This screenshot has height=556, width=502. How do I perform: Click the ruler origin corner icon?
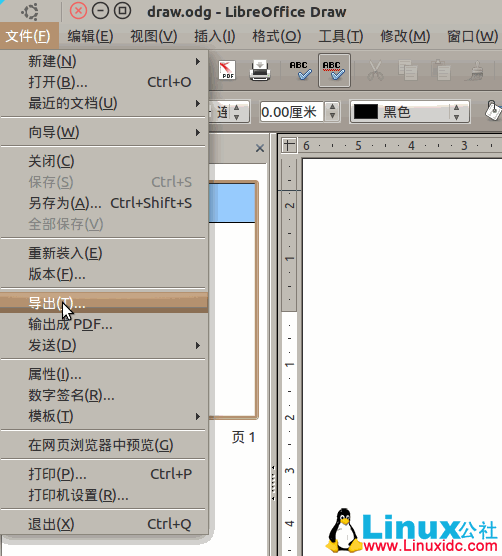tap(289, 145)
